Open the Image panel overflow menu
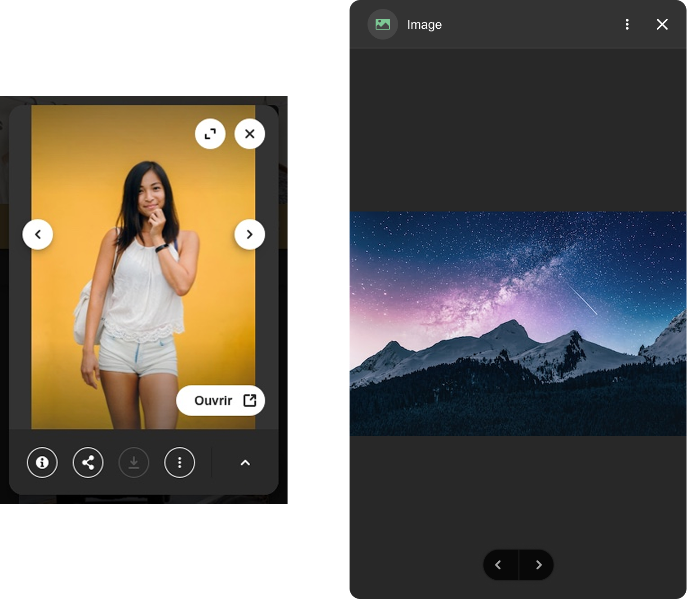700x599 pixels. click(x=627, y=24)
